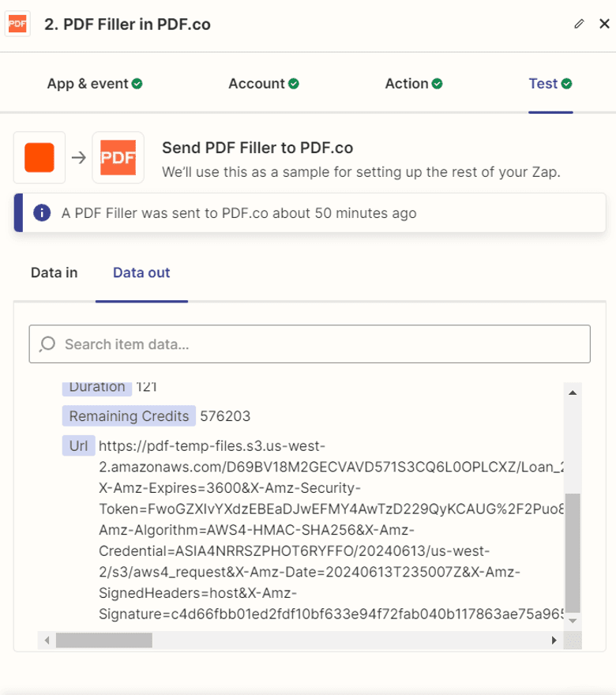The height and width of the screenshot is (695, 616).
Task: Select the PDF Filler action app icon
Action: tap(118, 156)
